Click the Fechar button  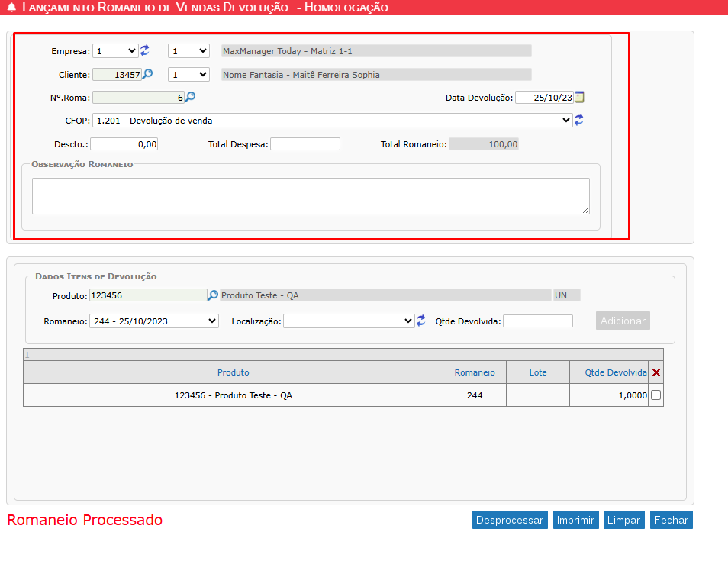point(671,520)
